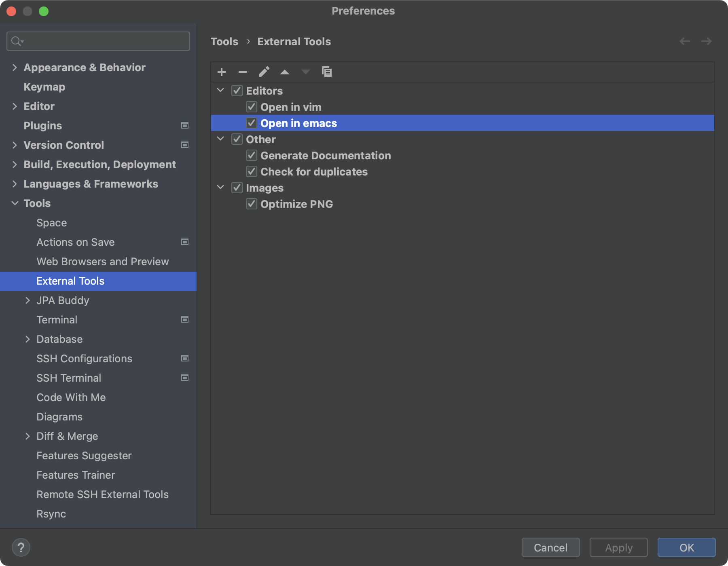Open the Keymap settings page
728x566 pixels.
click(x=44, y=87)
